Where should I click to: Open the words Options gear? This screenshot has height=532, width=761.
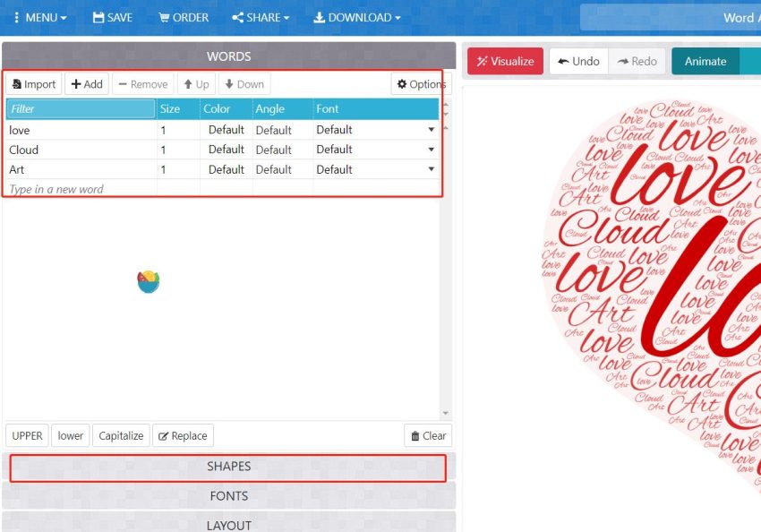coord(421,84)
